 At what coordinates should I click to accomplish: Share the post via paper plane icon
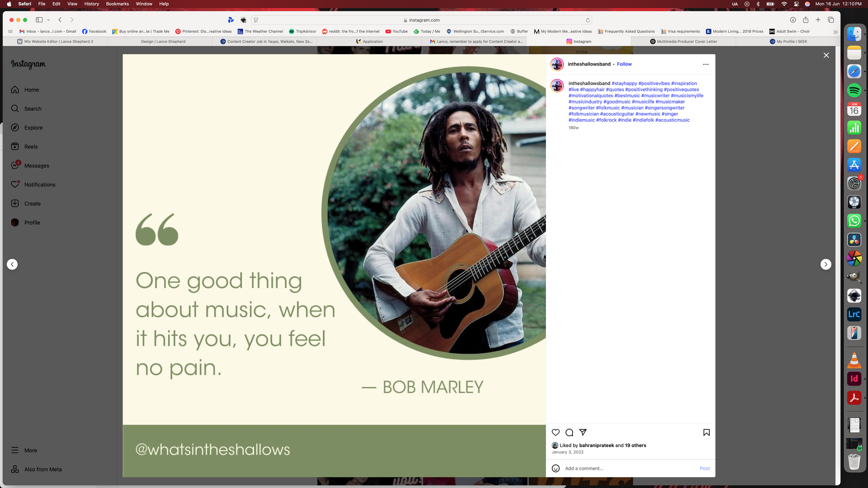click(583, 432)
